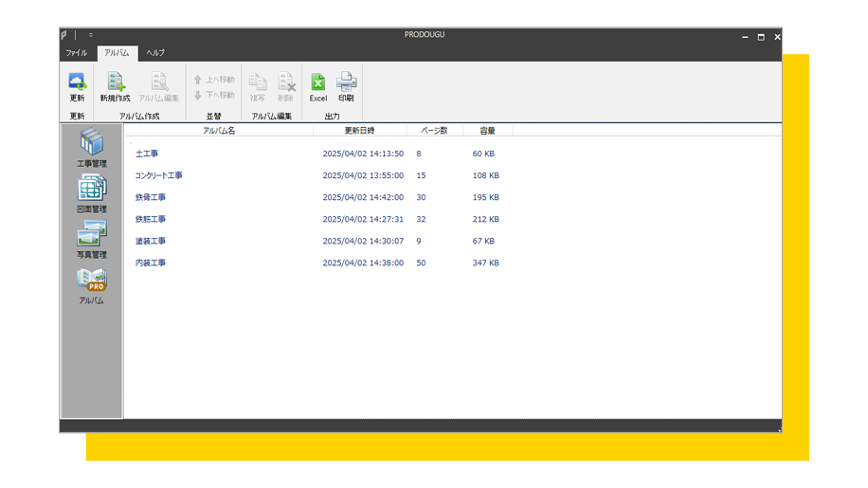Move album up with 上へ移動
This screenshot has width=868, height=488.
[214, 80]
